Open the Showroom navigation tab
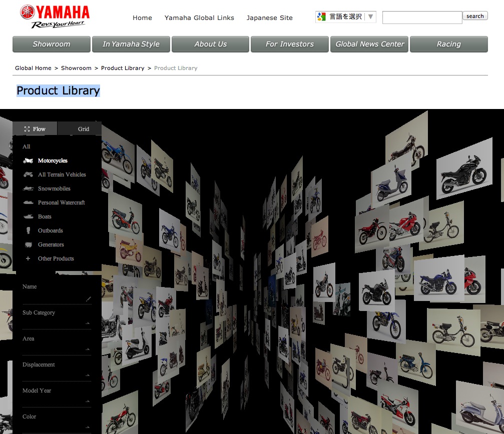 click(x=52, y=44)
